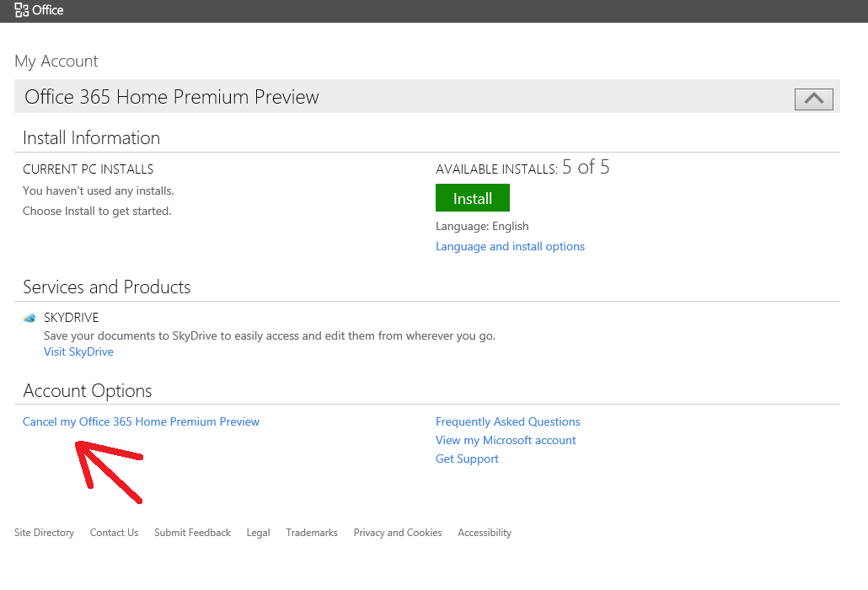
Task: Open Contact Us footer link
Action: click(114, 533)
